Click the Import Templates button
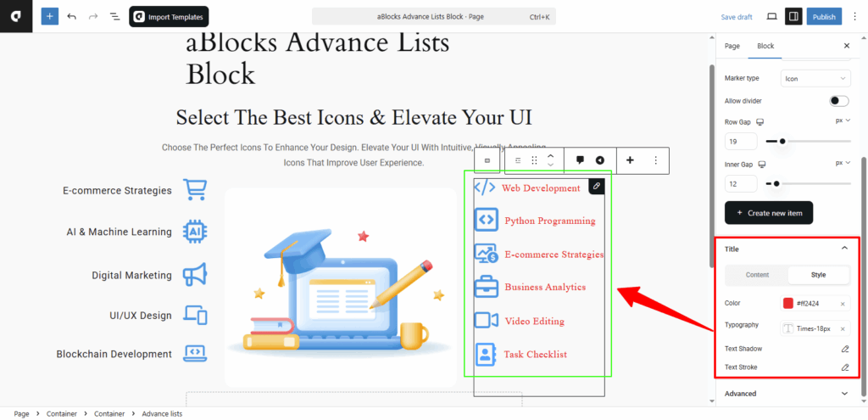868x420 pixels. 169,17
